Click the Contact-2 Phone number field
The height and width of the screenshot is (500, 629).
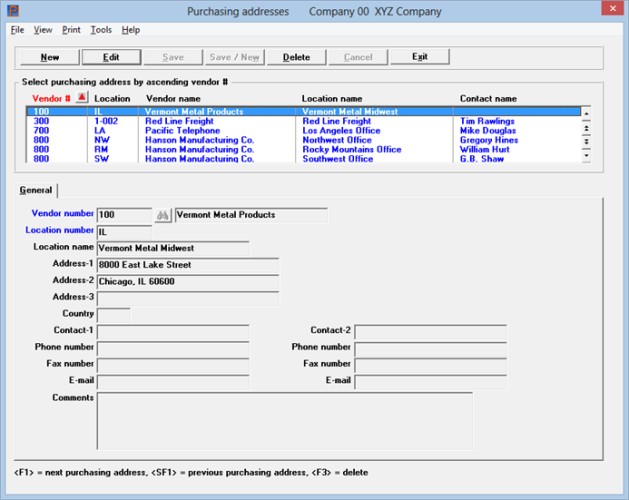click(x=430, y=349)
